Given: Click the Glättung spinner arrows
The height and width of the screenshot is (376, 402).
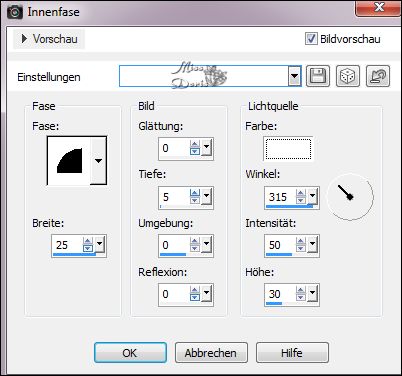Looking at the screenshot, I should pos(195,148).
